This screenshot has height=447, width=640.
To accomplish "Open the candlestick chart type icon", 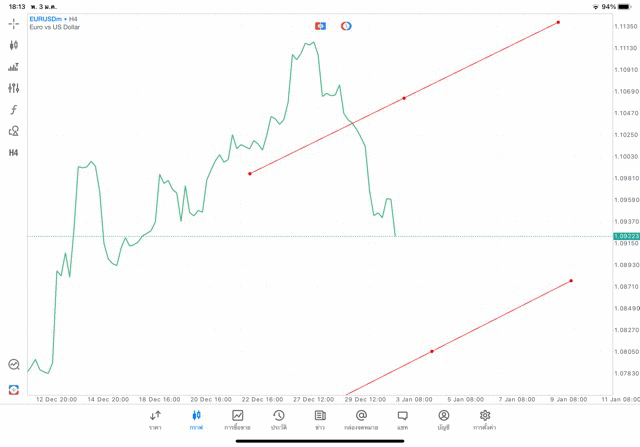I will pyautogui.click(x=14, y=45).
